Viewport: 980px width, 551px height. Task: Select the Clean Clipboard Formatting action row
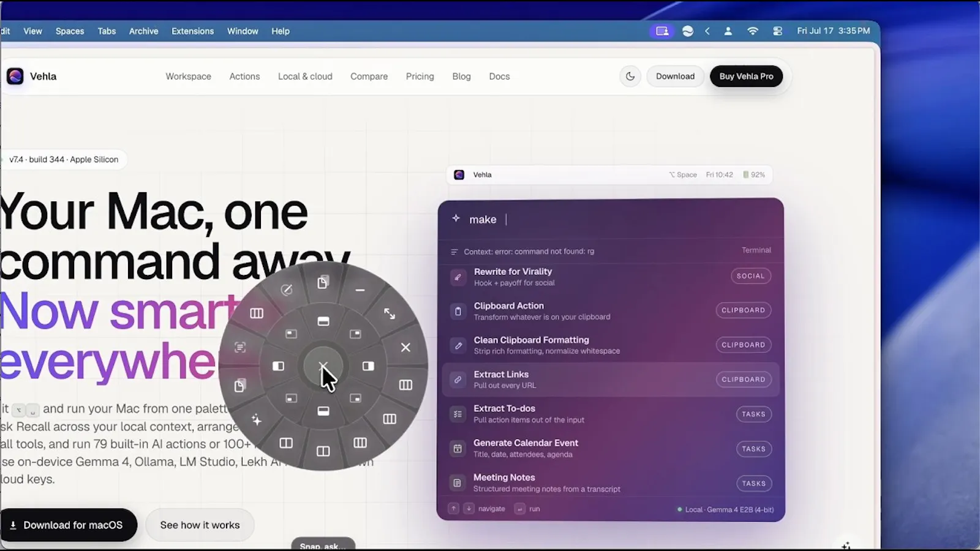point(611,345)
